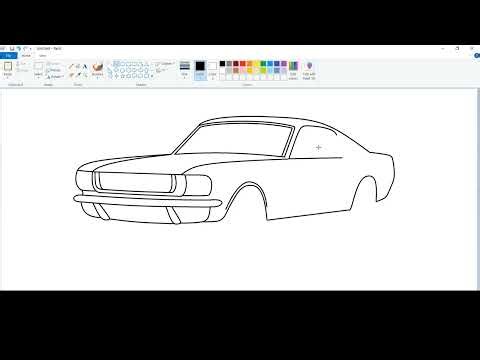Image resolution: width=480 pixels, height=360 pixels.
Task: Save the drawing from the quick access toolbar
Action: 12,49
